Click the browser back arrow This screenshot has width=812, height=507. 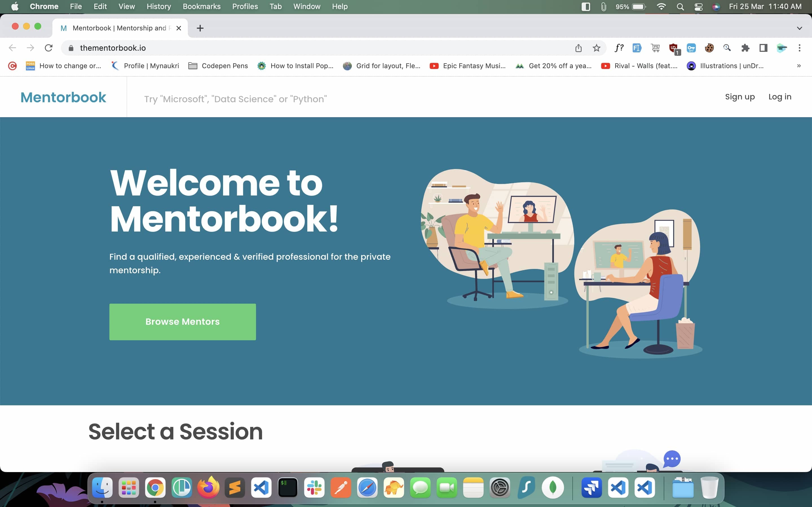12,48
